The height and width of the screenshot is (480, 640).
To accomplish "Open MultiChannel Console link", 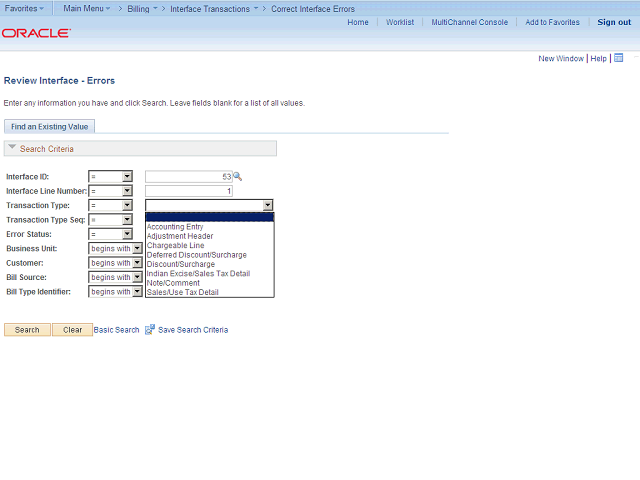I will pyautogui.click(x=470, y=22).
